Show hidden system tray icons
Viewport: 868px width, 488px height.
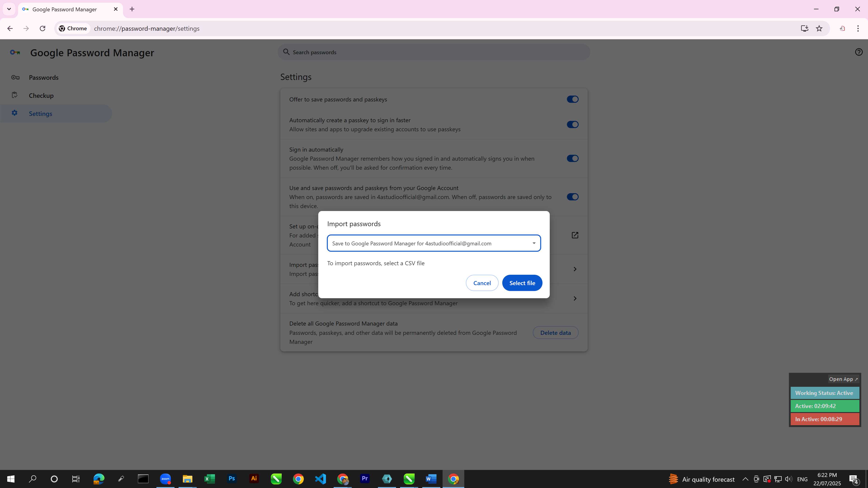[x=745, y=479]
